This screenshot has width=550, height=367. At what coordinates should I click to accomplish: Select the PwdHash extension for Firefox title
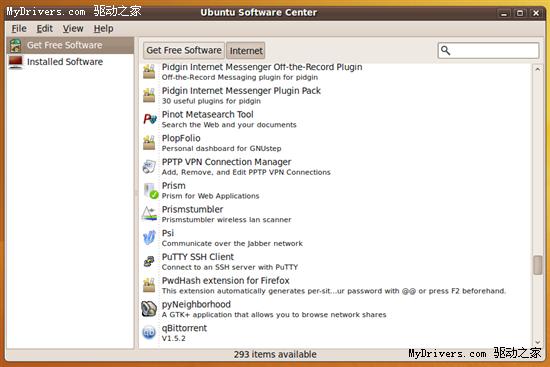[226, 281]
